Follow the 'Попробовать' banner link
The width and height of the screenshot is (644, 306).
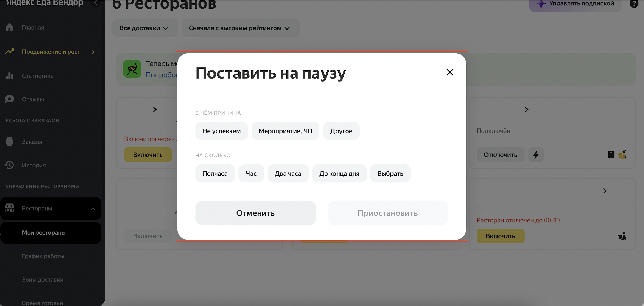pyautogui.click(x=162, y=75)
